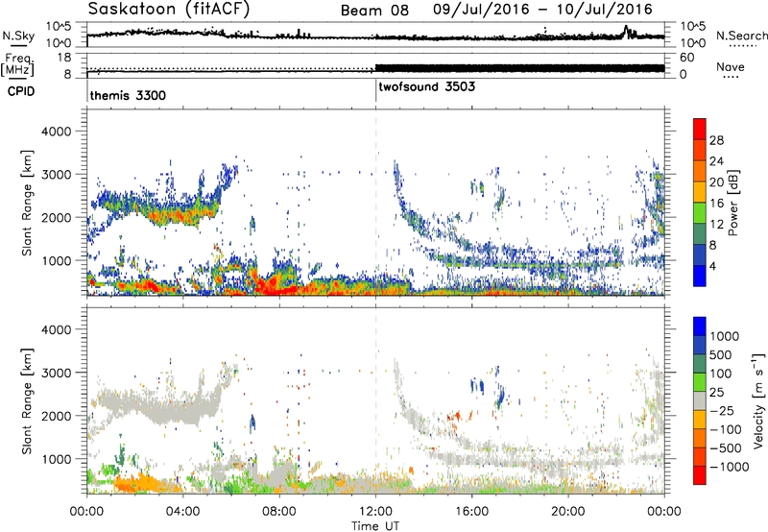Pick the gray segment of Velocity colorbar
The image size is (768, 532).
click(x=700, y=400)
